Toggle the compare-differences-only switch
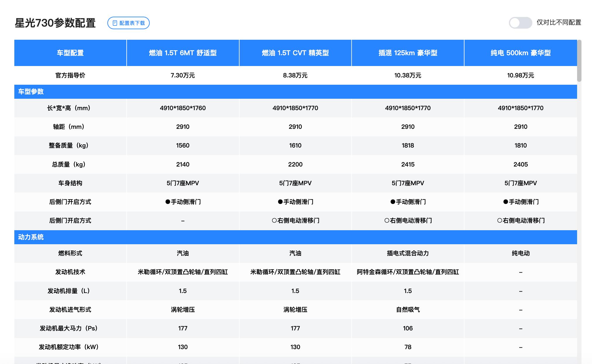Viewport: 592px width, 364px height. click(x=520, y=23)
